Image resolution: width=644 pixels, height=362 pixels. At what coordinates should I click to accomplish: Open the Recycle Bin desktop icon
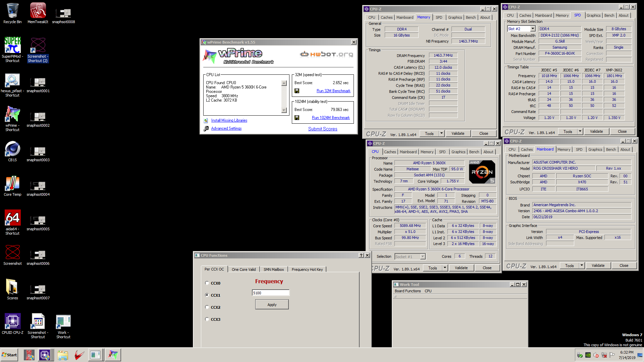(x=12, y=13)
